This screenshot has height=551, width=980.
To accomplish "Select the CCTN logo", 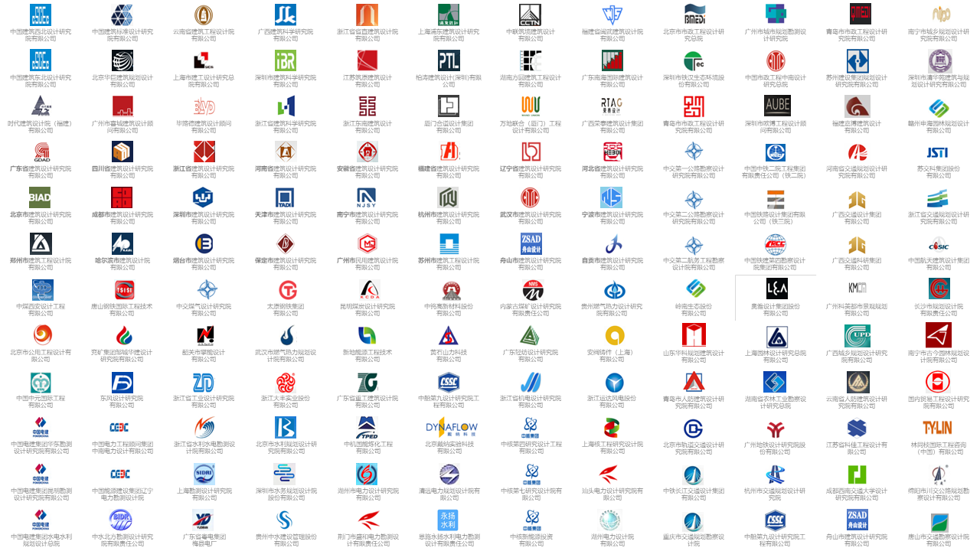I will coord(530,15).
